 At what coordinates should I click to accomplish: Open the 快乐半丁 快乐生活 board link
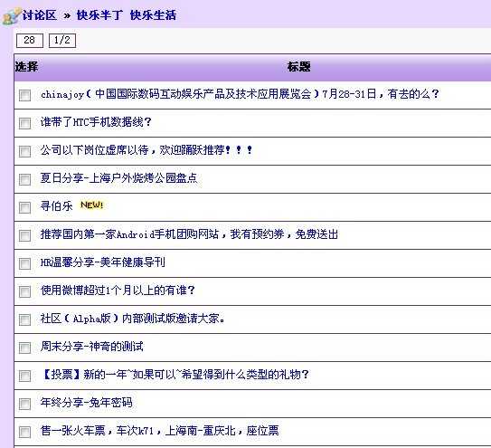click(127, 15)
